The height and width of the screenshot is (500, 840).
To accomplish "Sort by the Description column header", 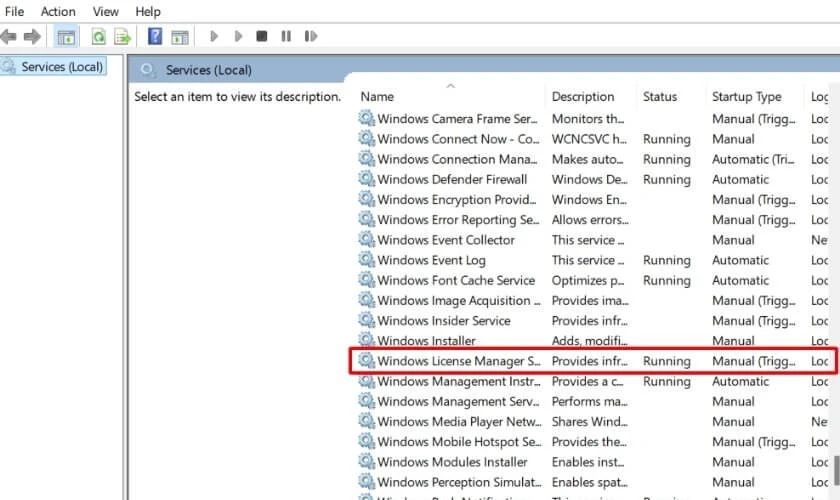I will [583, 96].
